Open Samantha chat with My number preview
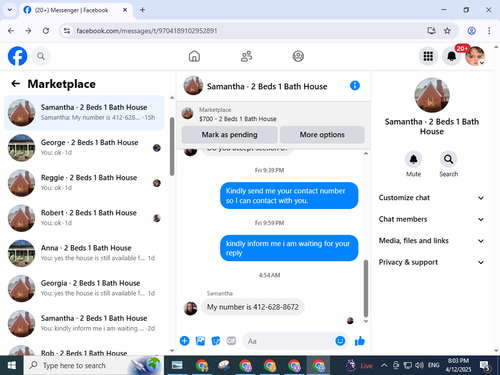 point(84,113)
